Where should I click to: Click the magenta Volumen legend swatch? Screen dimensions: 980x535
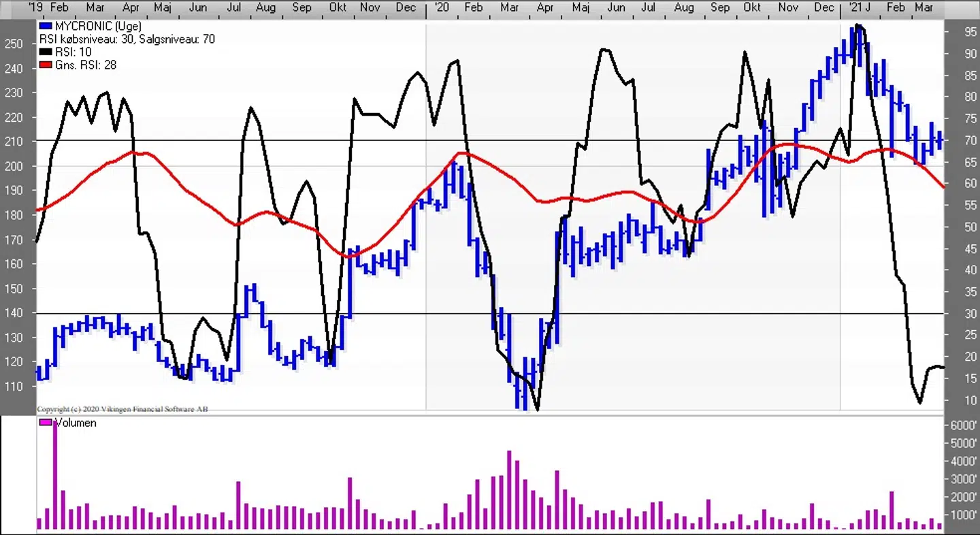pos(46,423)
